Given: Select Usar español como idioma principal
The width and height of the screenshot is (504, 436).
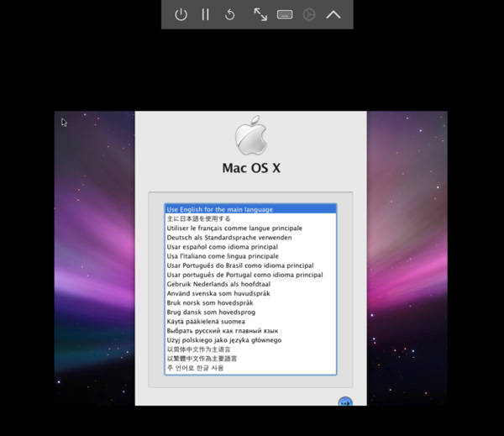Looking at the screenshot, I should pos(250,247).
